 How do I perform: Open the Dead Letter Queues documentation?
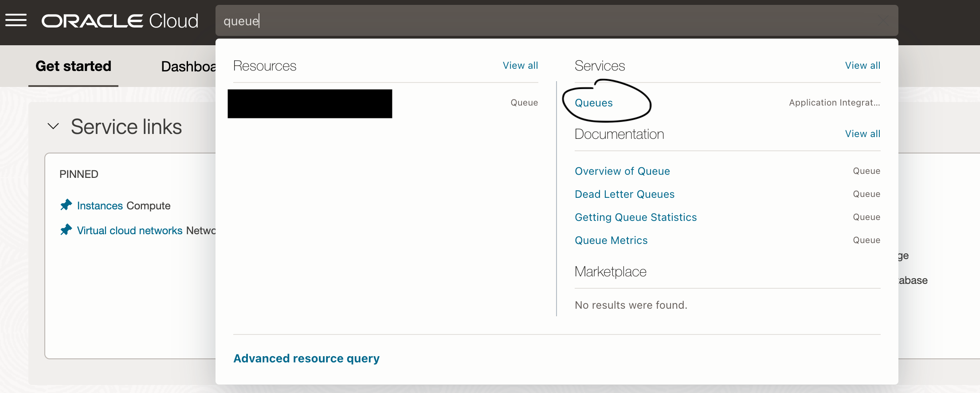pos(624,194)
